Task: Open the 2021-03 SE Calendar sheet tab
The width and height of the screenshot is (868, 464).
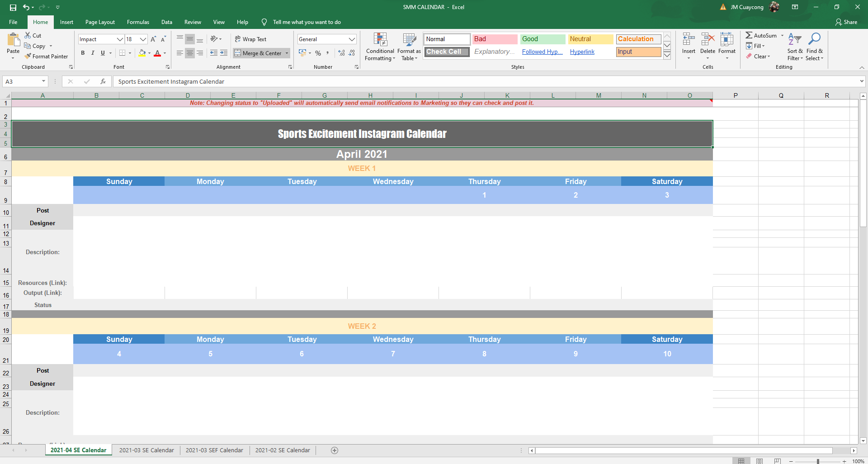Action: click(146, 450)
